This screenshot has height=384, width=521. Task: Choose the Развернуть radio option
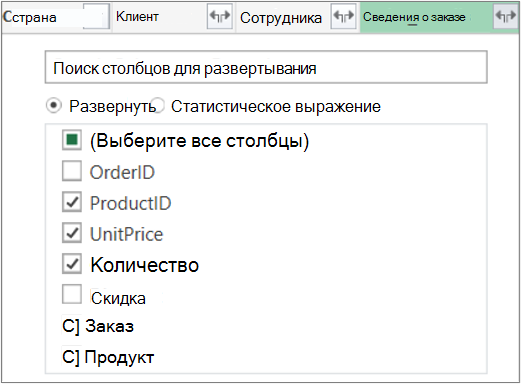tap(53, 106)
